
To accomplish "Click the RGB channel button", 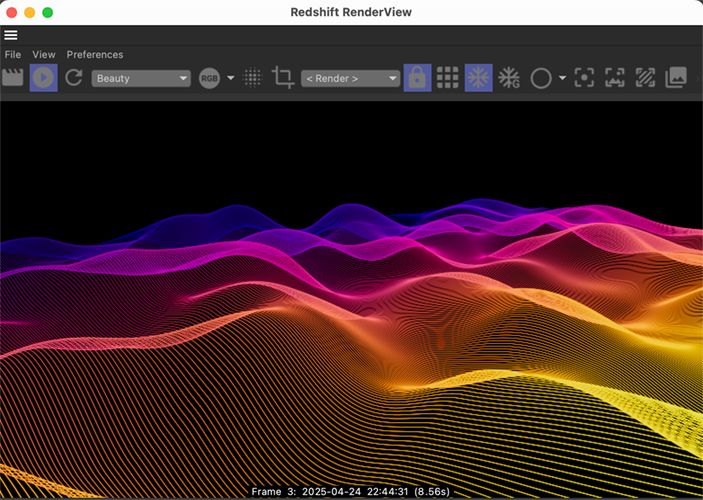I will point(209,78).
